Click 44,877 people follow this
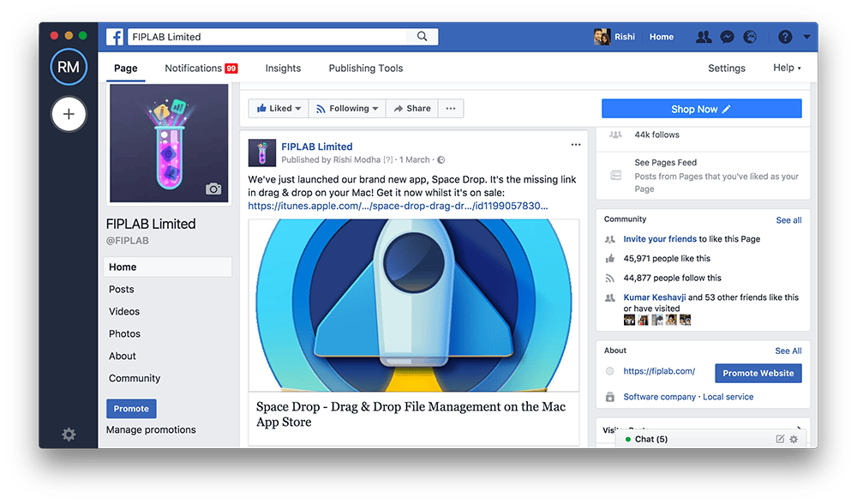This screenshot has width=857, height=504. tap(672, 278)
